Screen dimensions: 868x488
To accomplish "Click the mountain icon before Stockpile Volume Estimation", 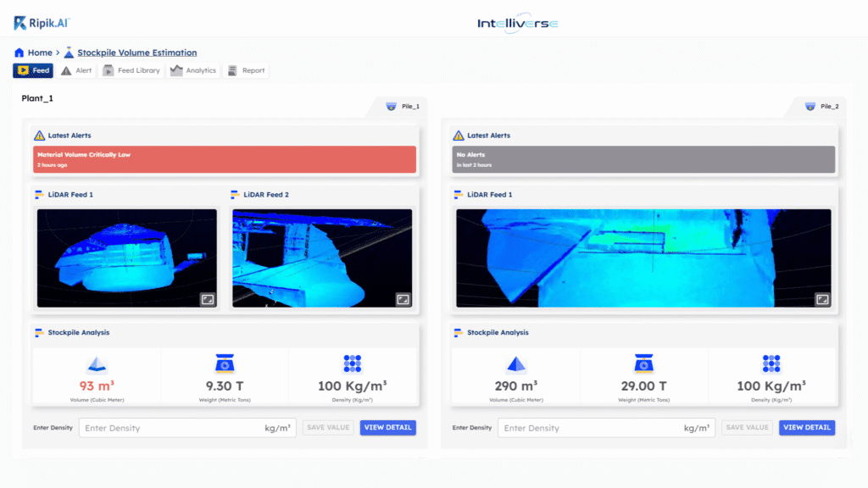I will click(68, 52).
